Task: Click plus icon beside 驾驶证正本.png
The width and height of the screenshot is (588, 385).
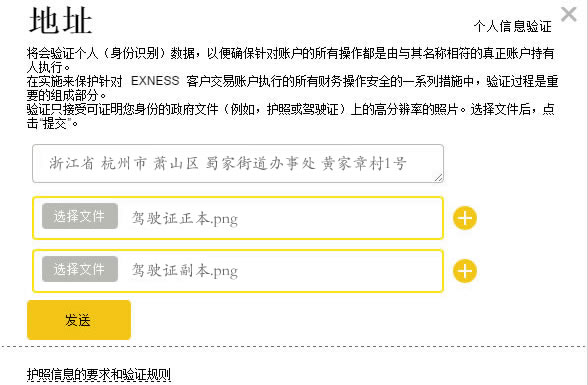Action: point(465,218)
